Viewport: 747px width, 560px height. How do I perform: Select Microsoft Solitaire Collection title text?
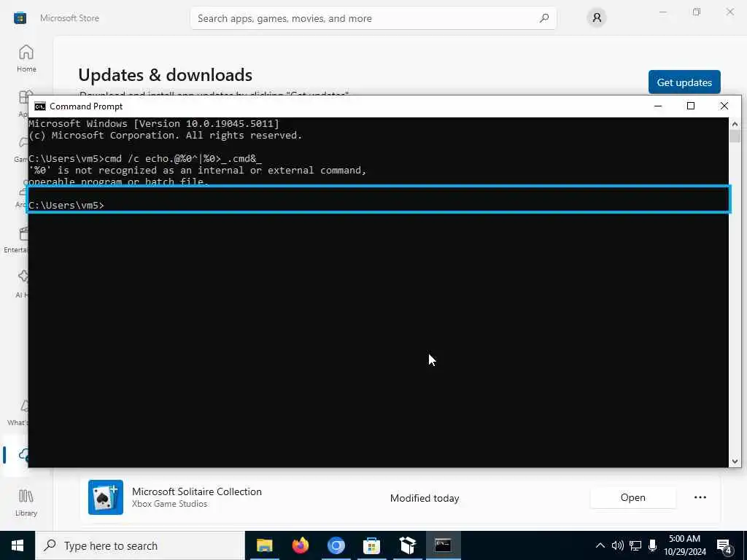(197, 491)
